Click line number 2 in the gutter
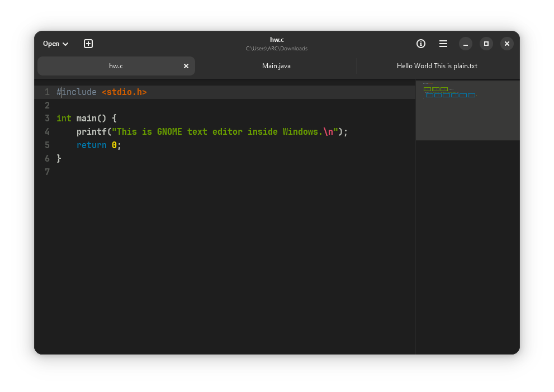 [x=47, y=105]
